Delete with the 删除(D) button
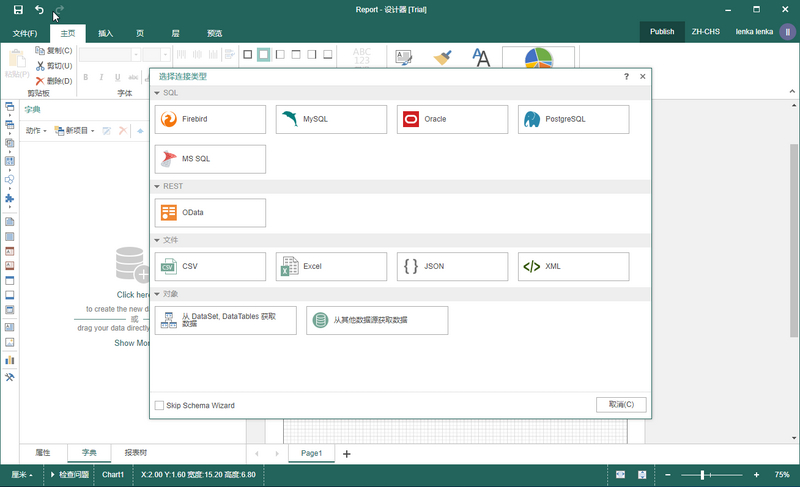Screen dimensions: 800x487 [54, 81]
